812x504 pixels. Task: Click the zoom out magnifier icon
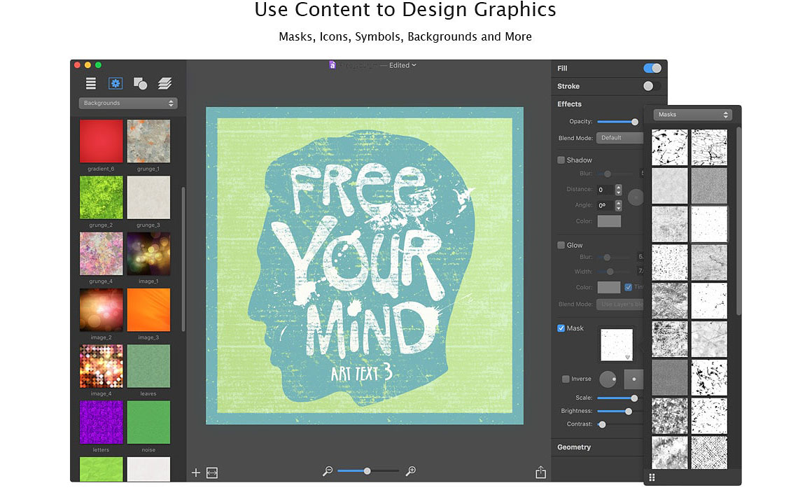(x=328, y=471)
